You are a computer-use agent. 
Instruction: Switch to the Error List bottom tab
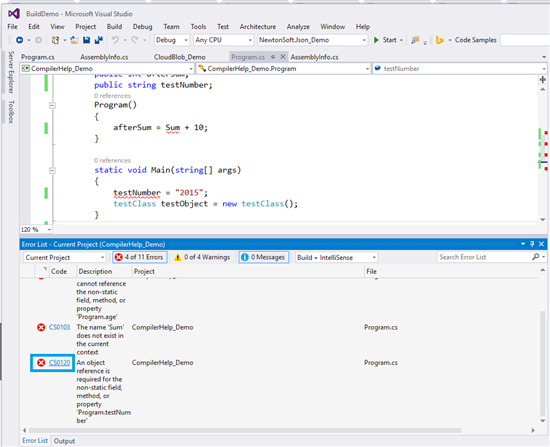click(35, 441)
